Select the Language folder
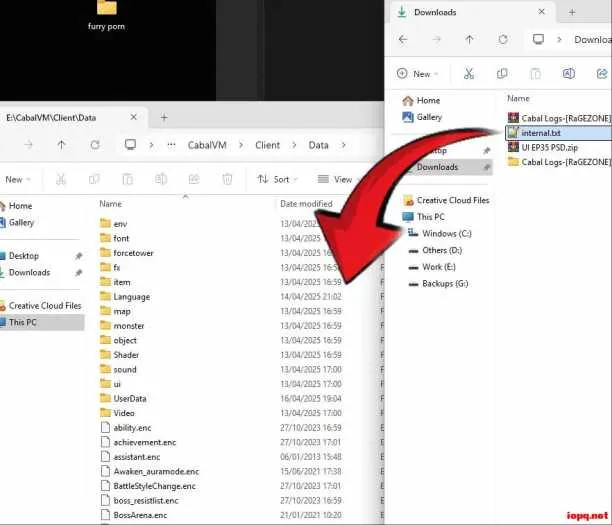The image size is (612, 525). 132,297
